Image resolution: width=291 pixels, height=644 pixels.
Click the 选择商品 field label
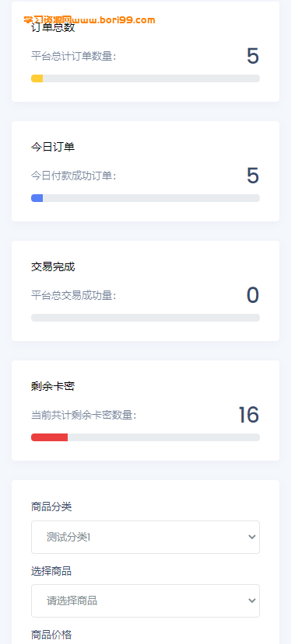(51, 571)
